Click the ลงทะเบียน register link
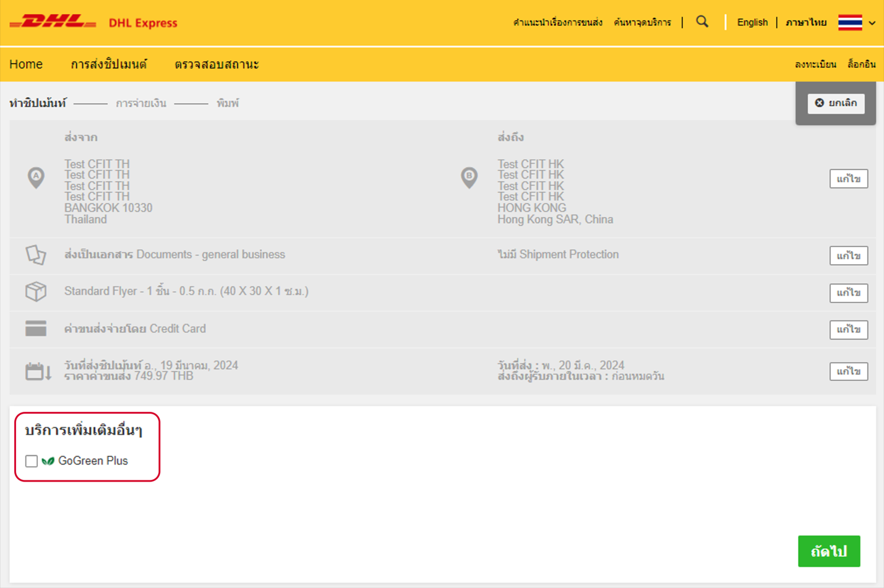 (815, 64)
